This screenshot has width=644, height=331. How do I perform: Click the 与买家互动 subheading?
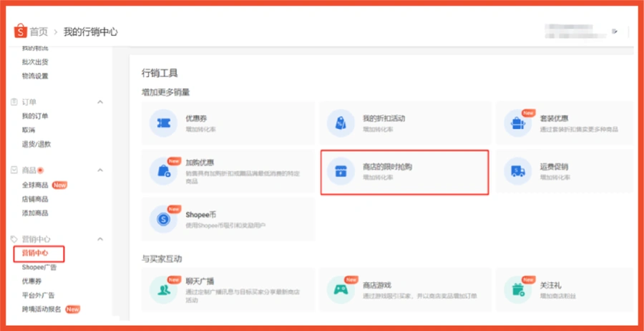pos(162,259)
